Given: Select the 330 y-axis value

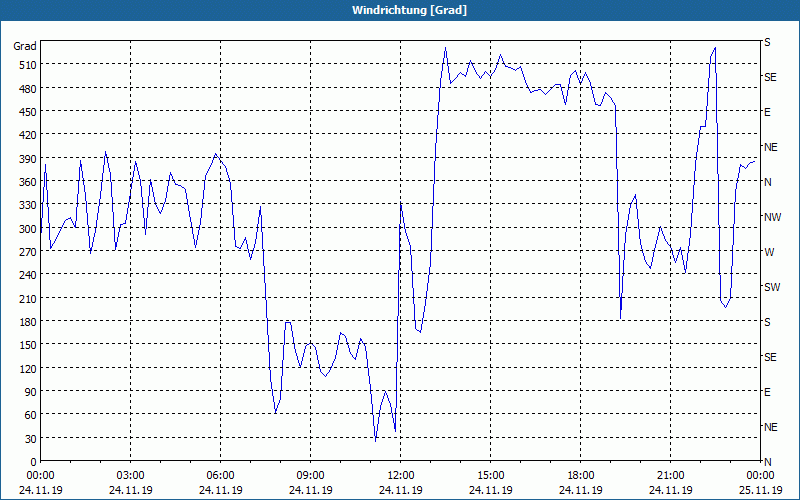Looking at the screenshot, I should coord(28,205).
